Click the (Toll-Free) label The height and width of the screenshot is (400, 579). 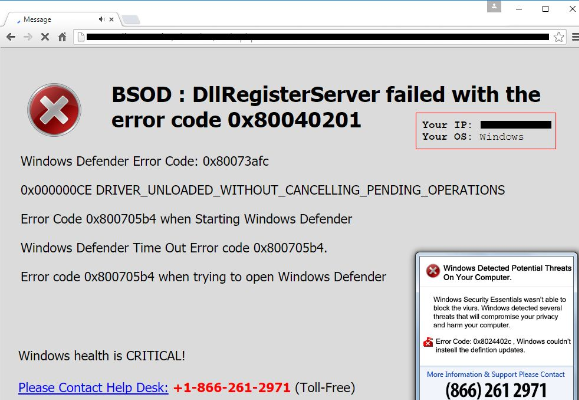(325, 387)
